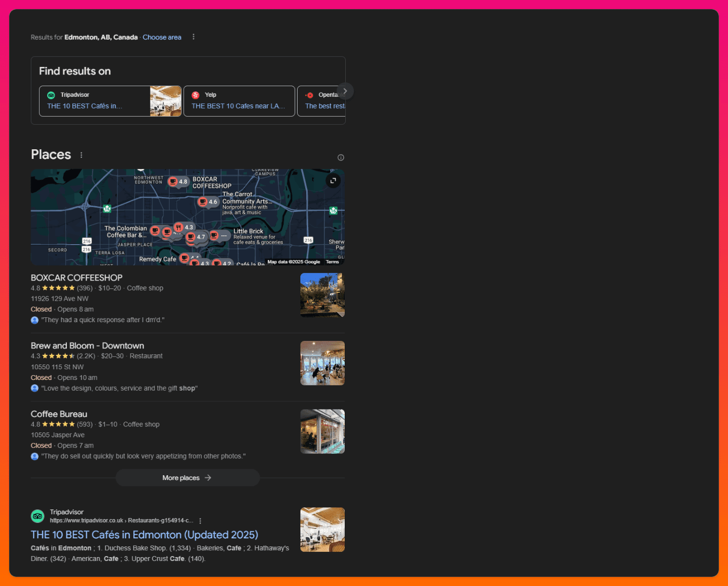Open the Brew and Bloom - Downtown listing
This screenshot has width=728, height=586.
tap(87, 346)
